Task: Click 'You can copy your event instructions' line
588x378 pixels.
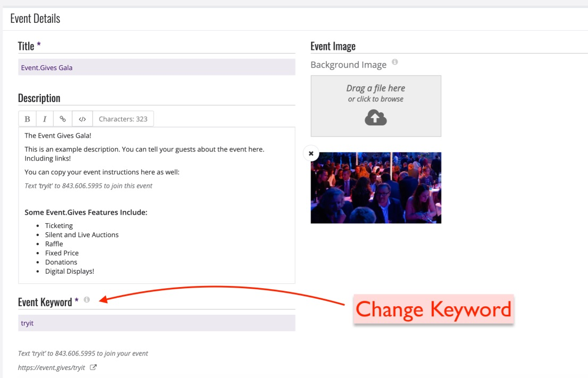Action: (x=102, y=172)
